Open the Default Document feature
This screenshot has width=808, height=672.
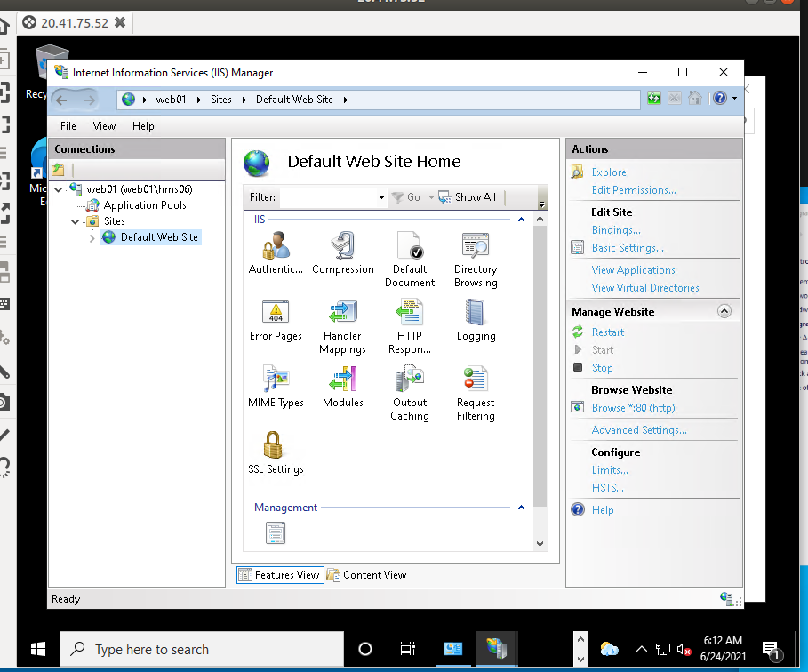coord(410,260)
